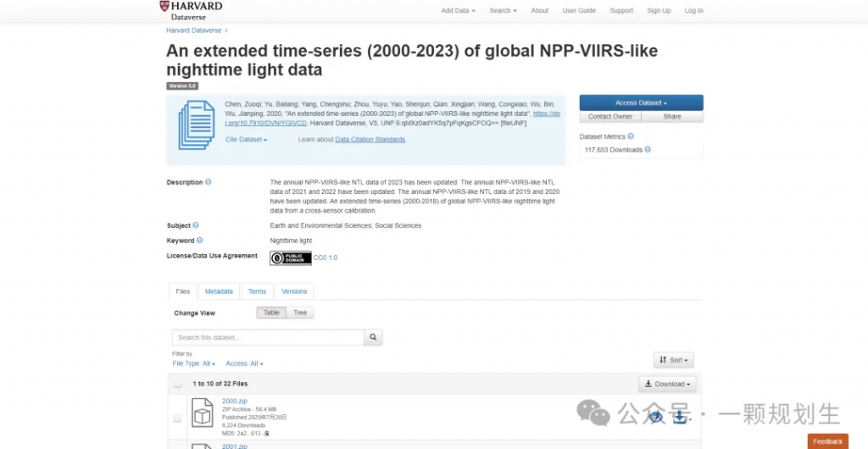Click the Public Domain CC0 badge
This screenshot has height=449, width=868.
point(291,258)
